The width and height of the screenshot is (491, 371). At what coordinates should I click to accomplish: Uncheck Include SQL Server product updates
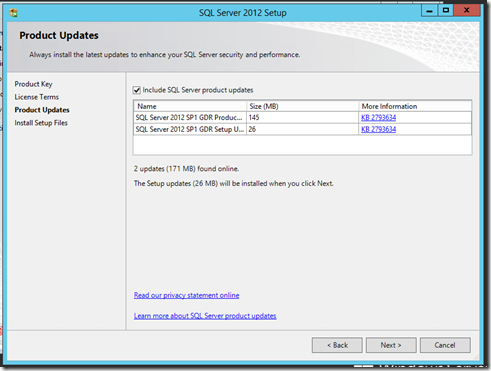[137, 90]
